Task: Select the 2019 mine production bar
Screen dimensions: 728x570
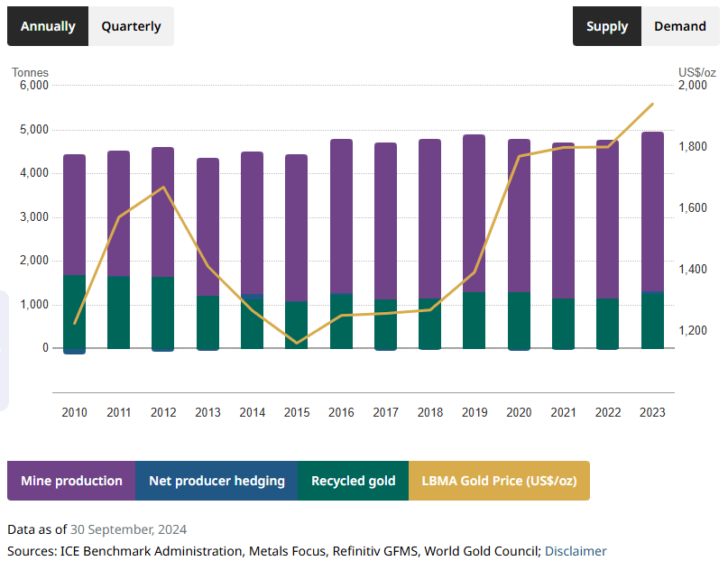Action: (475, 214)
